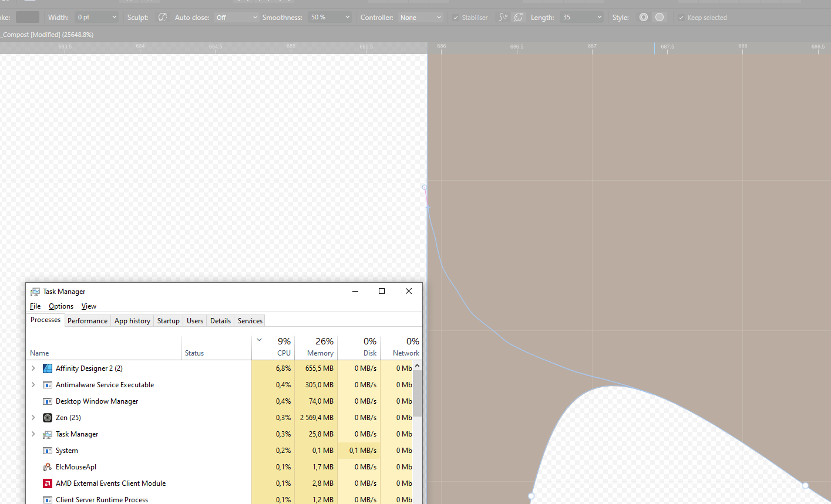Image resolution: width=831 pixels, height=504 pixels.
Task: Click the 655,5 MB memory value
Action: pyautogui.click(x=319, y=368)
